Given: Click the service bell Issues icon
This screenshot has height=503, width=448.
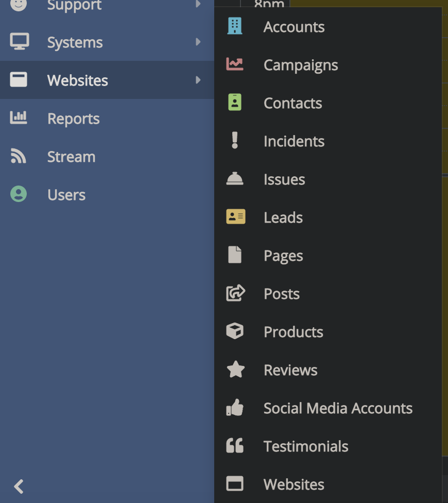Looking at the screenshot, I should 235,179.
